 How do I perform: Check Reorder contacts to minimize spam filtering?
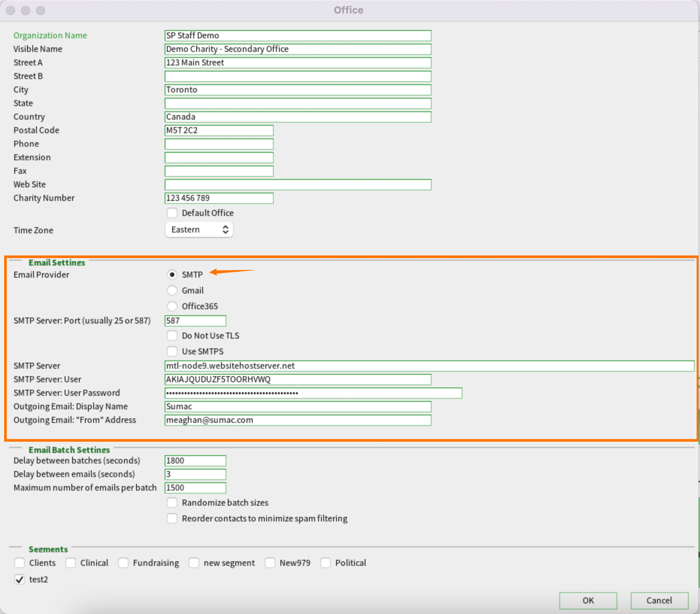[172, 518]
